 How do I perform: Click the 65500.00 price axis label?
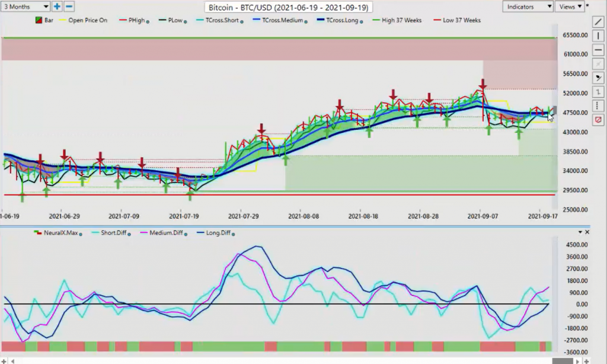[575, 35]
